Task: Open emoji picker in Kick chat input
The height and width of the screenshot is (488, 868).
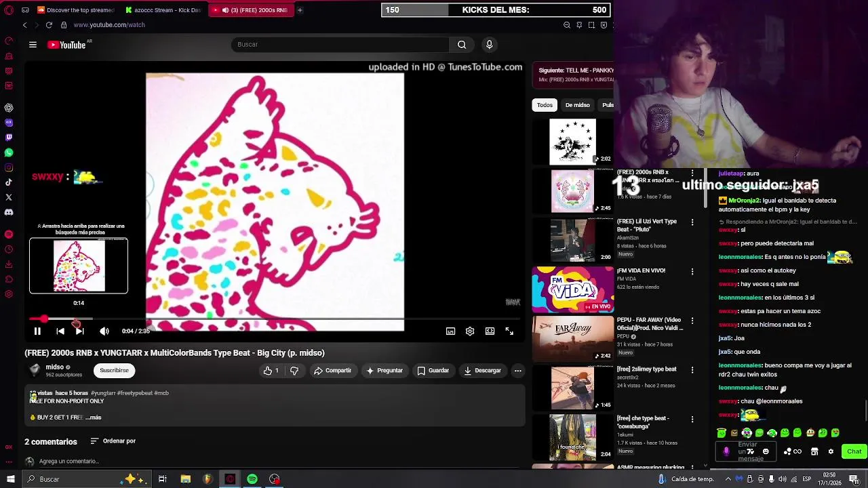Action: (766, 451)
